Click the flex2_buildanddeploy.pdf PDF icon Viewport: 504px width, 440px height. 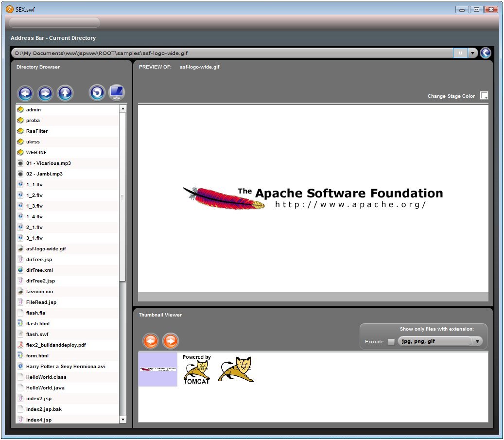click(x=20, y=345)
